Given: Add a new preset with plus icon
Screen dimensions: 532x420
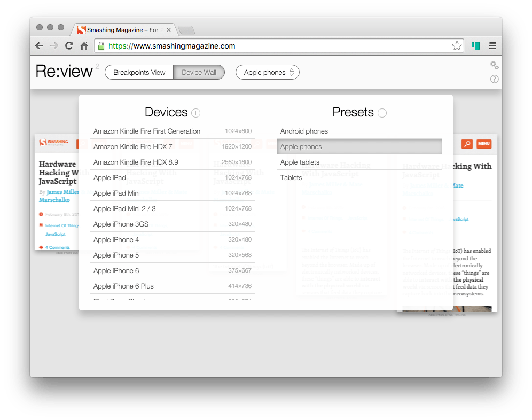Looking at the screenshot, I should (x=382, y=113).
